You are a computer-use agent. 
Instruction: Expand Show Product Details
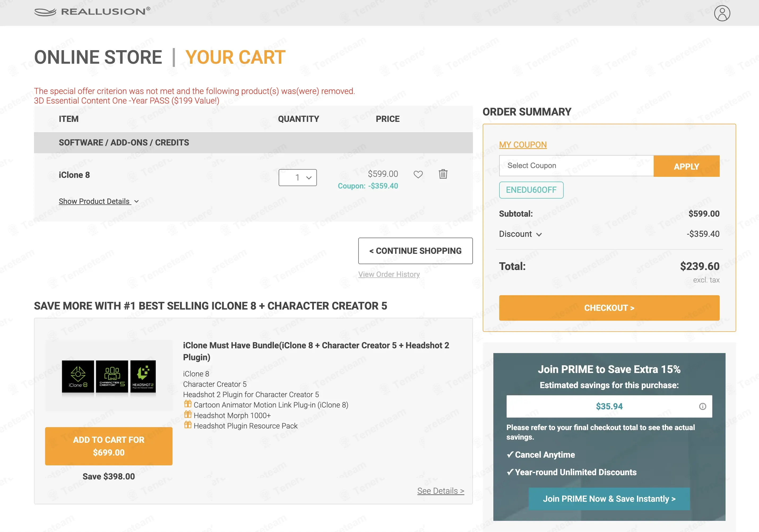[x=98, y=201]
